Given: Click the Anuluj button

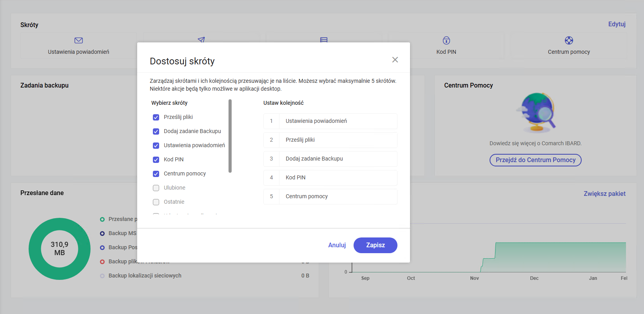Looking at the screenshot, I should point(337,245).
